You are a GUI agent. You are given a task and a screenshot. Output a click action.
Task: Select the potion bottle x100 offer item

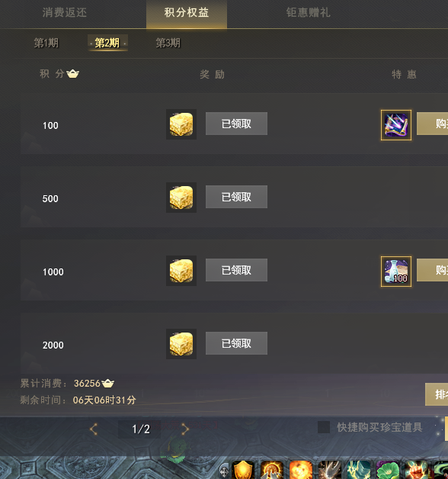point(396,272)
